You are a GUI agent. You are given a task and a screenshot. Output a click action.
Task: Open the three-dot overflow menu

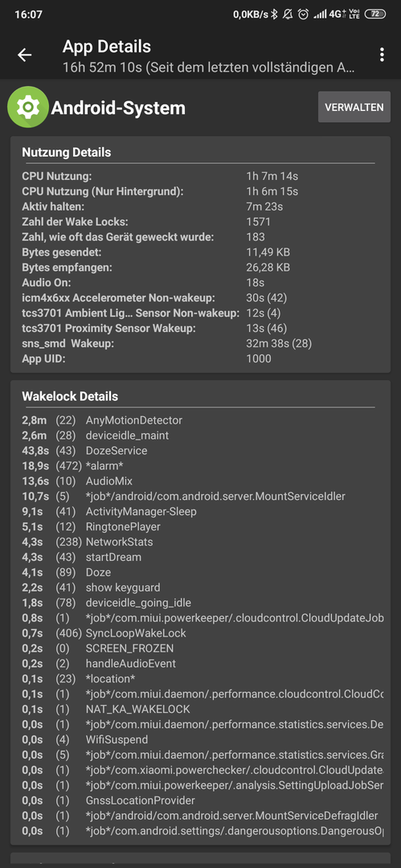382,55
